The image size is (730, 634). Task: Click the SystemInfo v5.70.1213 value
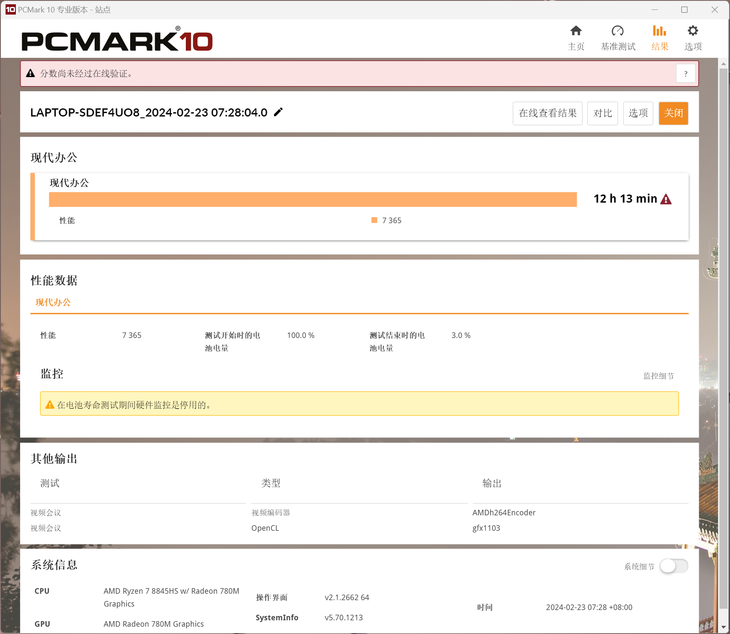(344, 618)
